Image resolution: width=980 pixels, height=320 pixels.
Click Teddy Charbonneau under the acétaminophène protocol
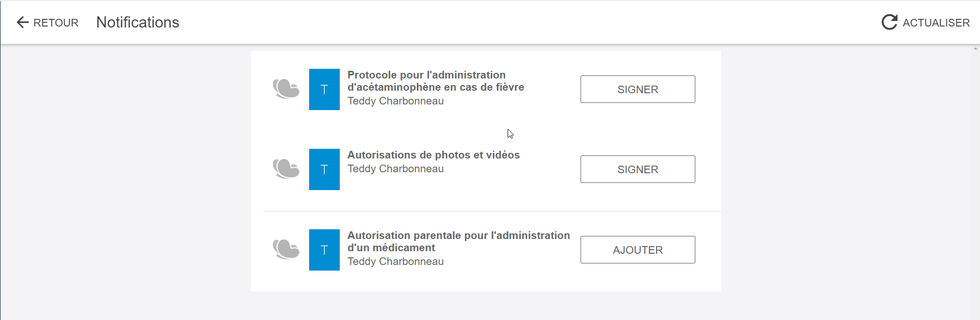click(x=395, y=101)
